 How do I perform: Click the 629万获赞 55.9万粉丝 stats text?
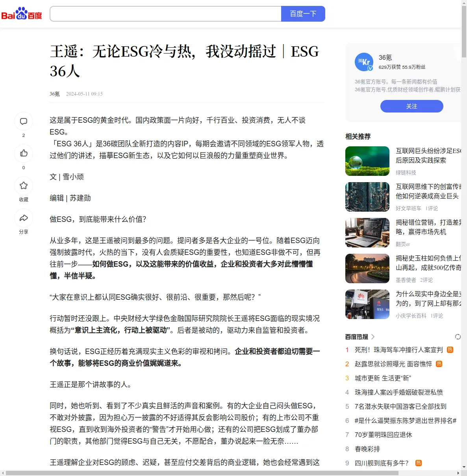[x=402, y=67]
